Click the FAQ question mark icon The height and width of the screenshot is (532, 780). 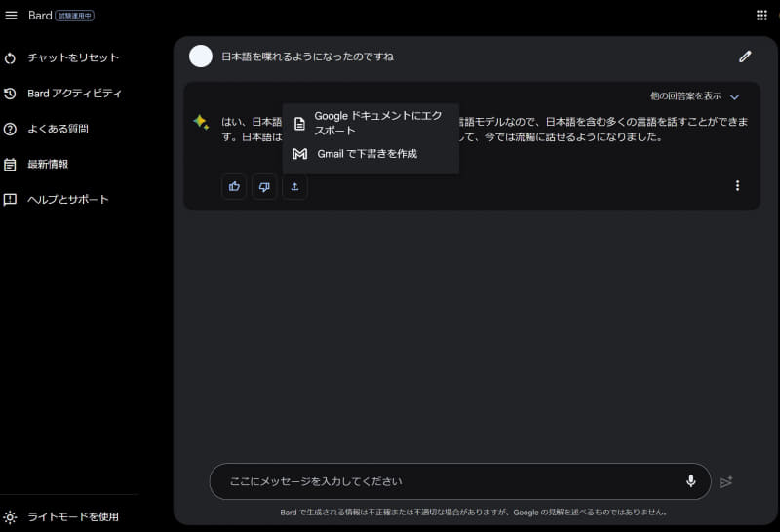tap(10, 130)
